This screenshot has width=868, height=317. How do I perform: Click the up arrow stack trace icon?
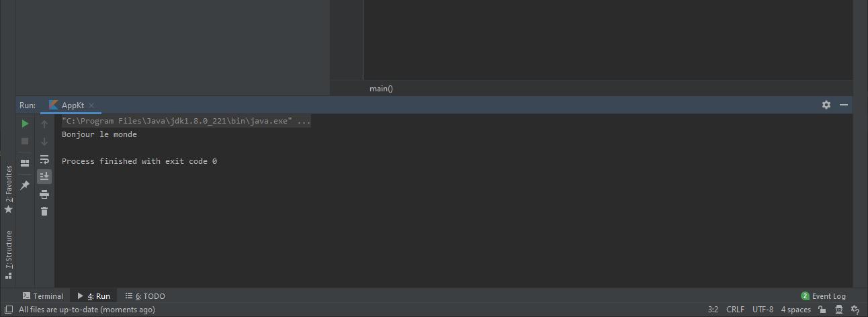44,124
